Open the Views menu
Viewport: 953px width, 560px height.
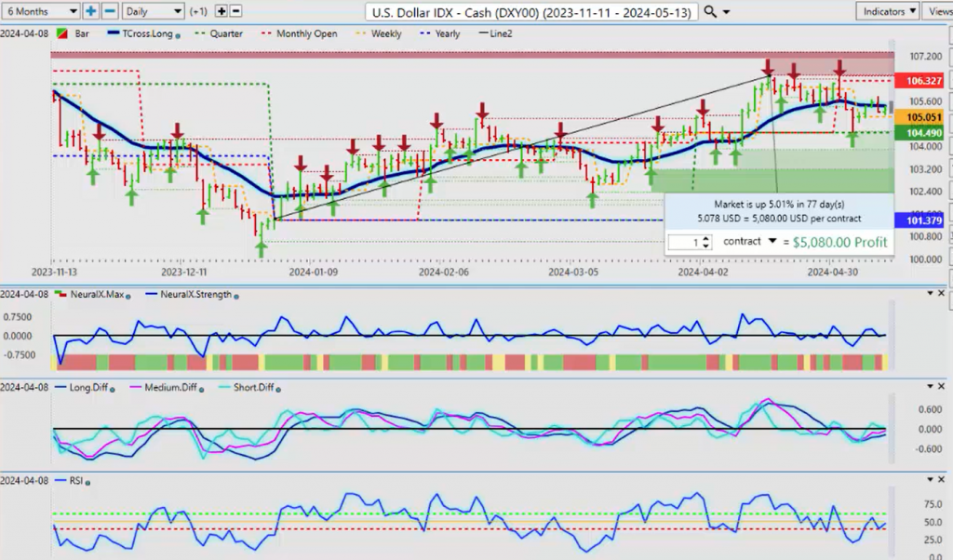click(936, 11)
